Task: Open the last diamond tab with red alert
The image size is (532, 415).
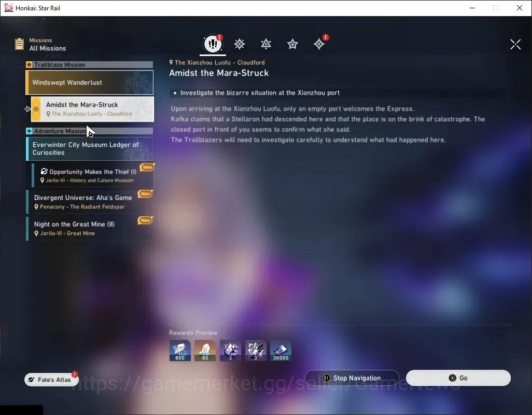Action: 319,44
